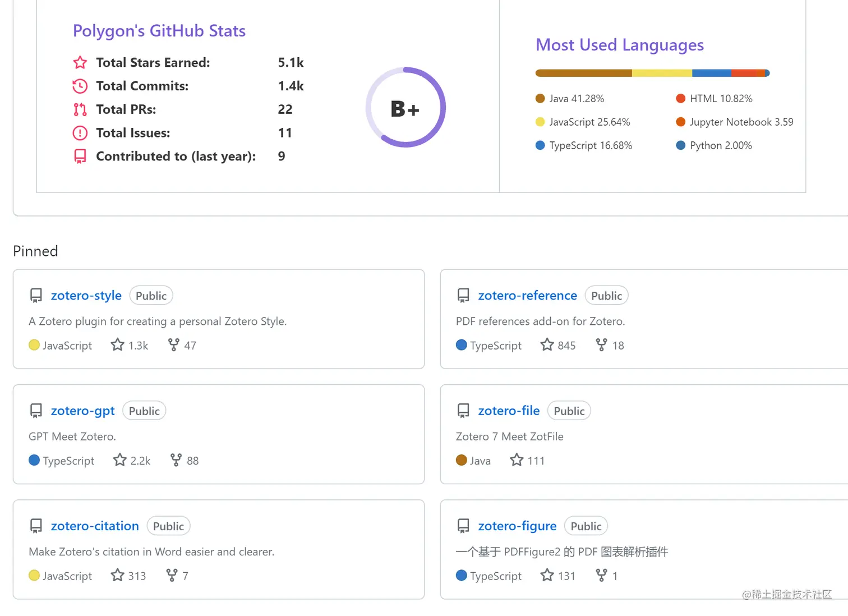Open the zotero-citation repository link
The width and height of the screenshot is (848, 616).
tap(95, 526)
